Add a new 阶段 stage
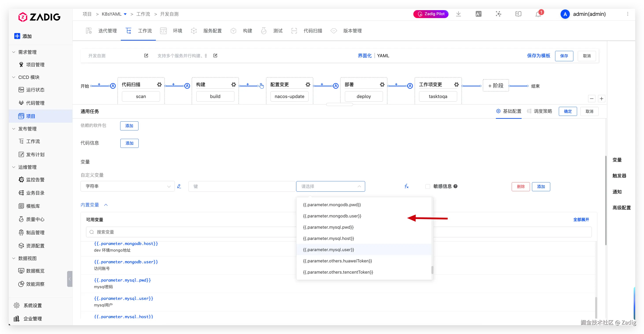This screenshot has height=334, width=644. 496,85
